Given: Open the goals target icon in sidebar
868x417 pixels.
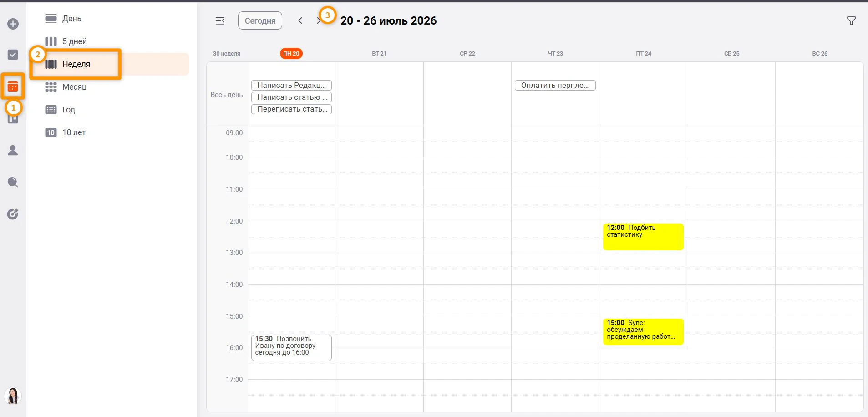Looking at the screenshot, I should [x=13, y=214].
